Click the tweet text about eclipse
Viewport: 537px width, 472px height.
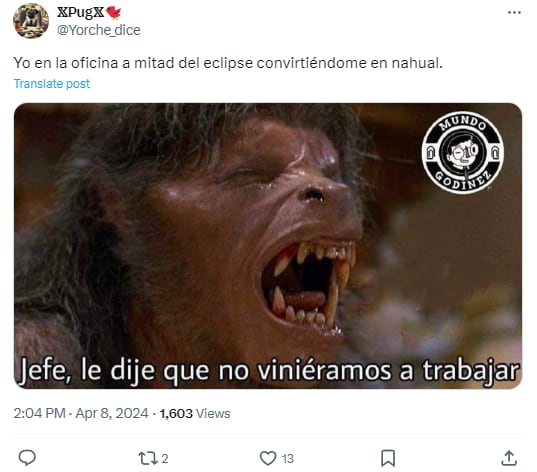click(228, 63)
